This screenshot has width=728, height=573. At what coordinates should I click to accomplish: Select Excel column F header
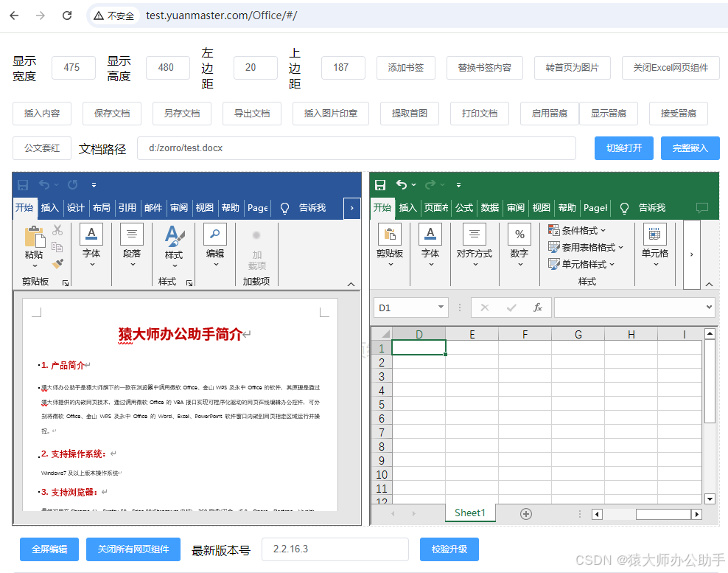[x=525, y=334]
